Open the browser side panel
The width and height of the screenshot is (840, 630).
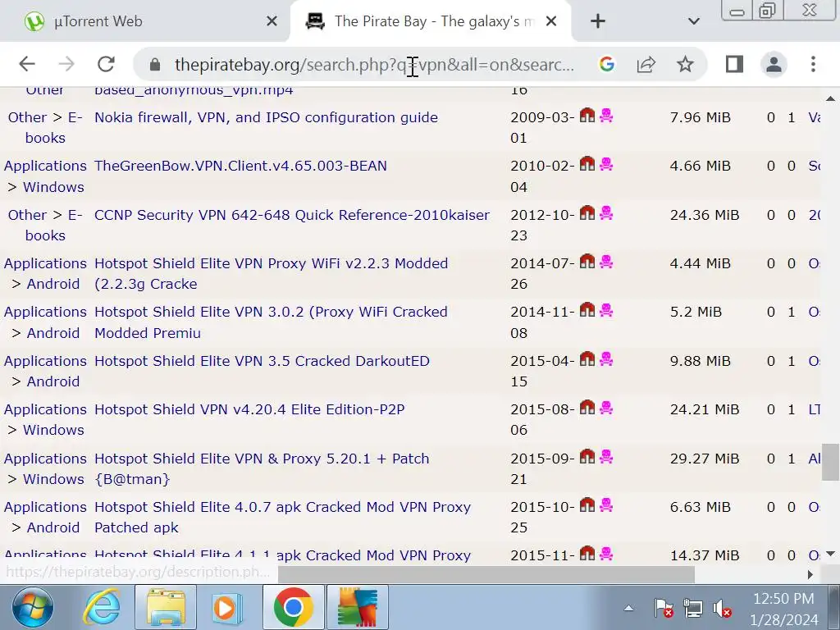734,64
